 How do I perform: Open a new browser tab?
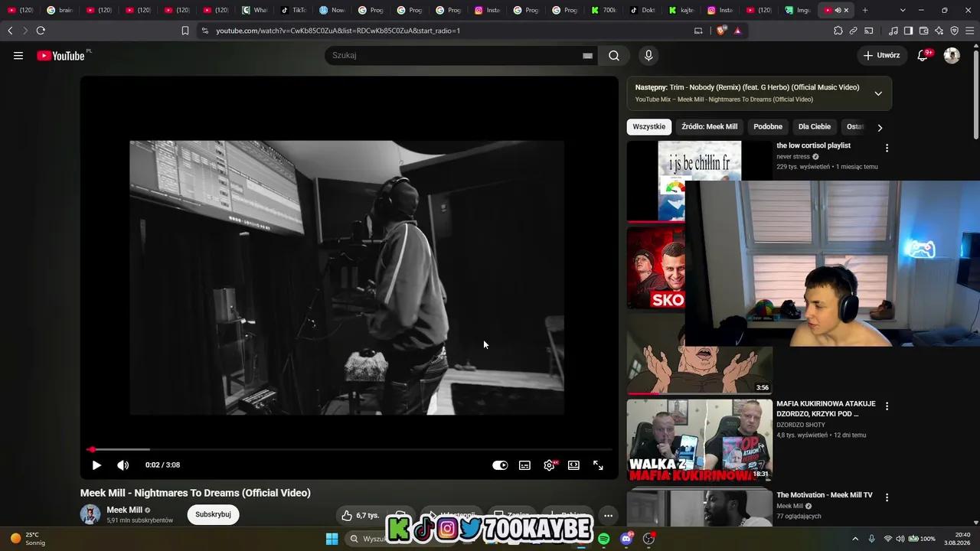coord(865,10)
